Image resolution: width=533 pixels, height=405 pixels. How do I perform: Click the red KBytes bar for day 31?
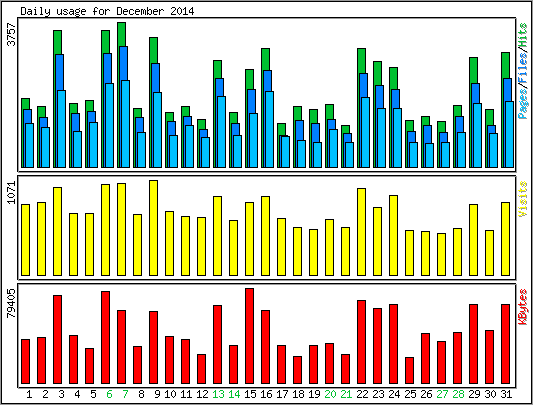tap(505, 344)
